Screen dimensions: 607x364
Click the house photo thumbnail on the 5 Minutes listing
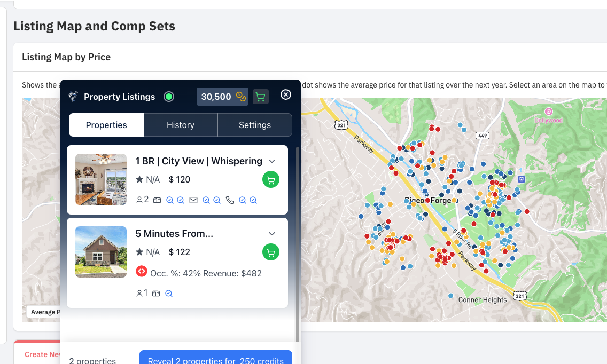[x=100, y=251]
